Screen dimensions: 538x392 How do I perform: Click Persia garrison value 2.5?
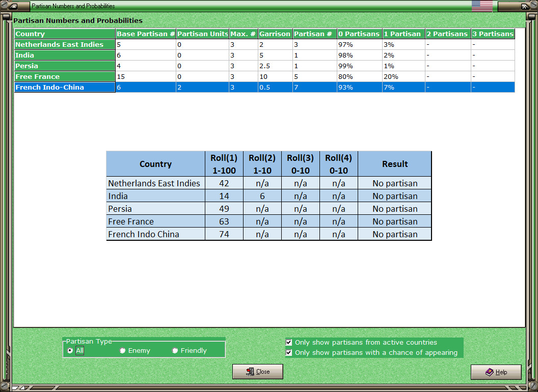[x=275, y=66]
